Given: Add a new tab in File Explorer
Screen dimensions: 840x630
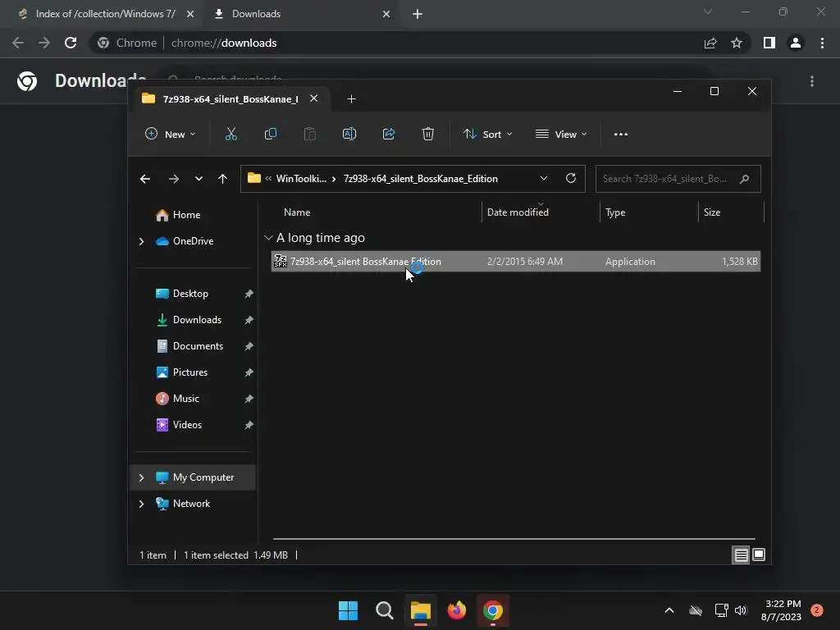Looking at the screenshot, I should point(351,99).
